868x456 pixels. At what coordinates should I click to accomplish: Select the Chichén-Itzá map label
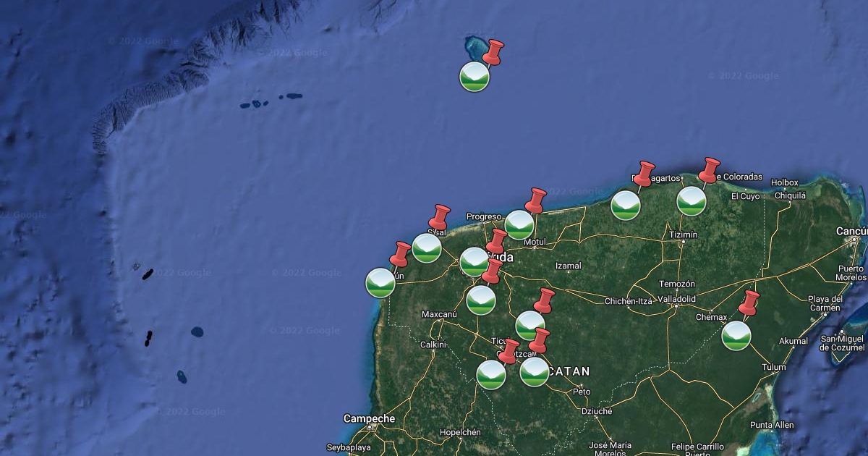[629, 301]
